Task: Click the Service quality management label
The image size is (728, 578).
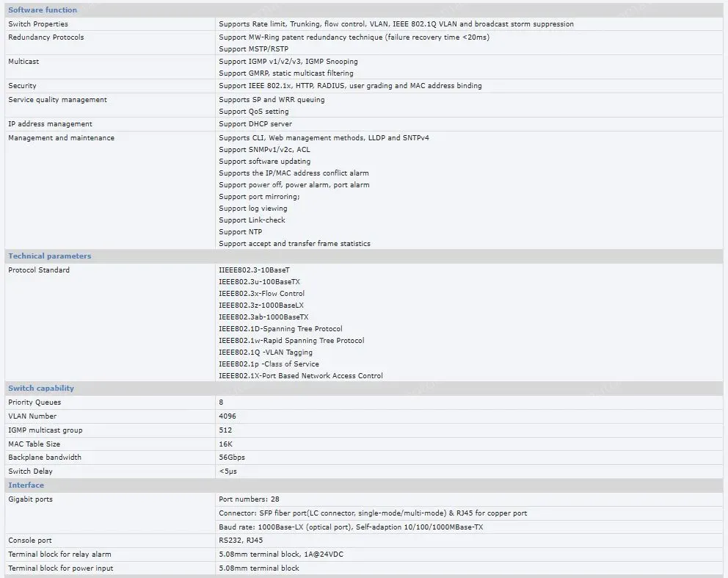Action: pos(57,100)
